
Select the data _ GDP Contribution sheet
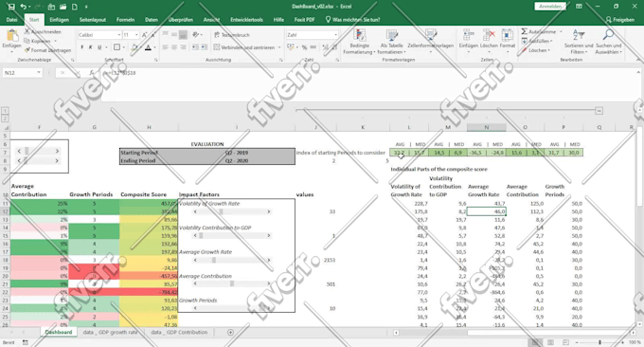coord(179,332)
